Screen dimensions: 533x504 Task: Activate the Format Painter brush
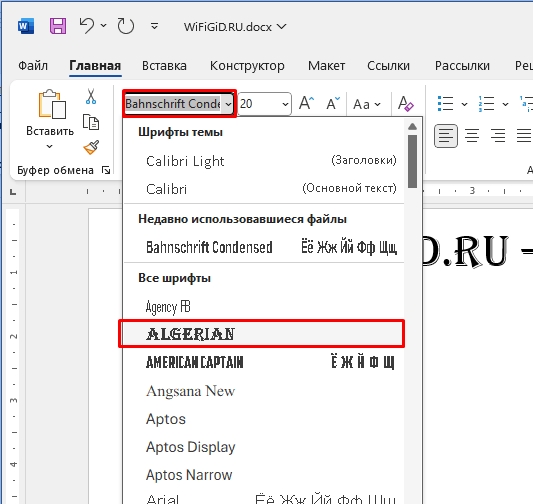91,147
